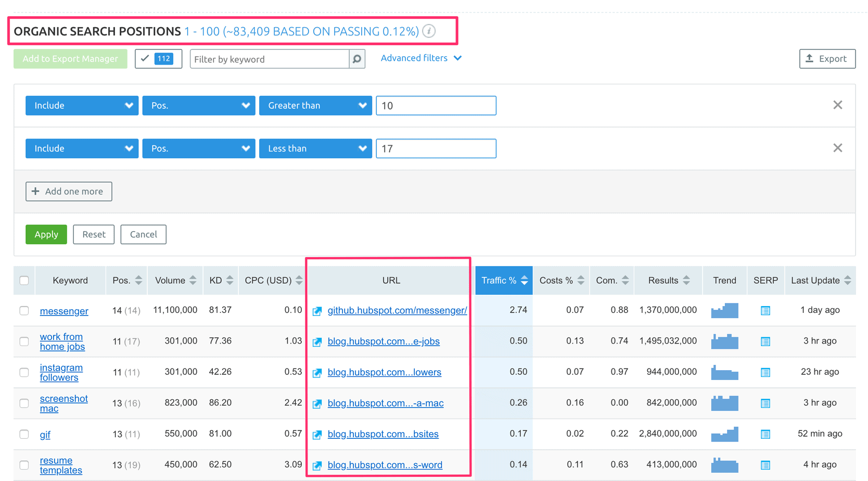This screenshot has width=868, height=481.
Task: Open the blog.hubspot.com...-a-mac URL link
Action: 386,403
